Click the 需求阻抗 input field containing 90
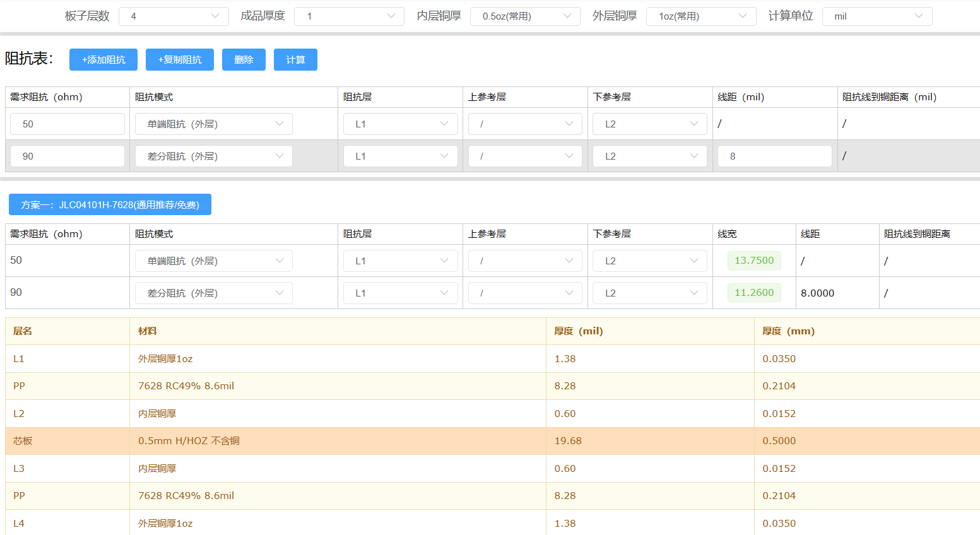Image resolution: width=980 pixels, height=535 pixels. (x=68, y=156)
